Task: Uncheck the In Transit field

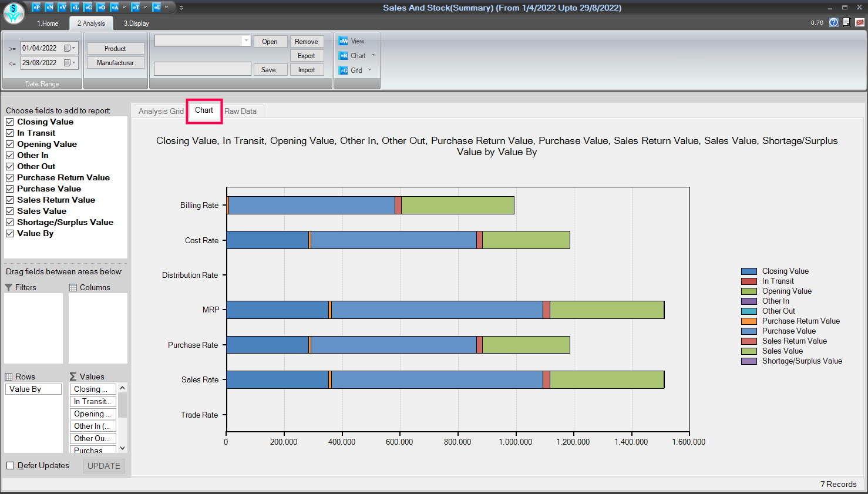Action: pos(10,133)
